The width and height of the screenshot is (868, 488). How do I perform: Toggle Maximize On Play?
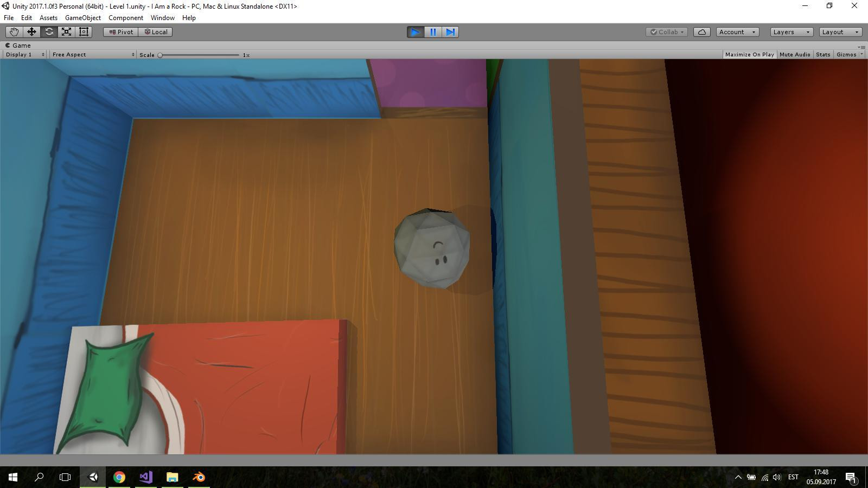tap(749, 55)
